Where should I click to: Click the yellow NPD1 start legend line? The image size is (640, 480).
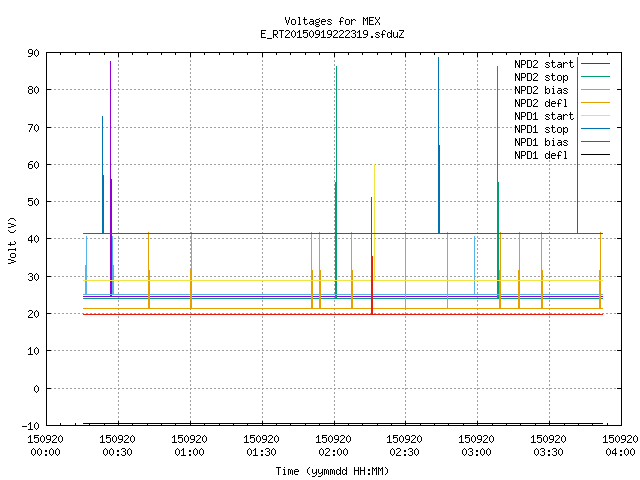[595, 116]
